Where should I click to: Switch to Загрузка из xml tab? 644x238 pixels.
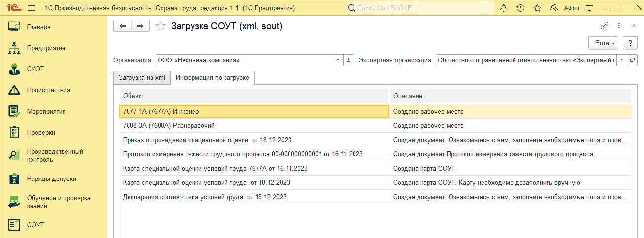(142, 78)
